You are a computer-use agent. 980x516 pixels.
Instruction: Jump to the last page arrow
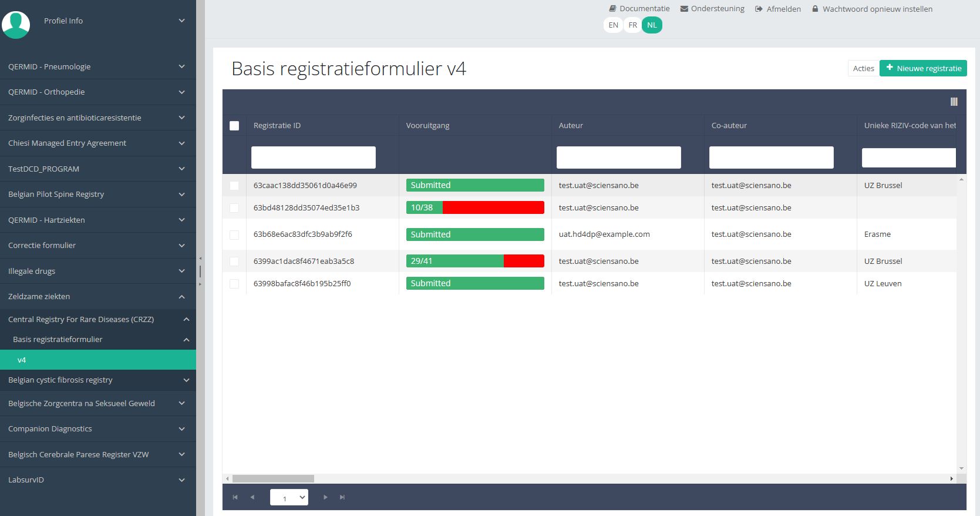[342, 497]
